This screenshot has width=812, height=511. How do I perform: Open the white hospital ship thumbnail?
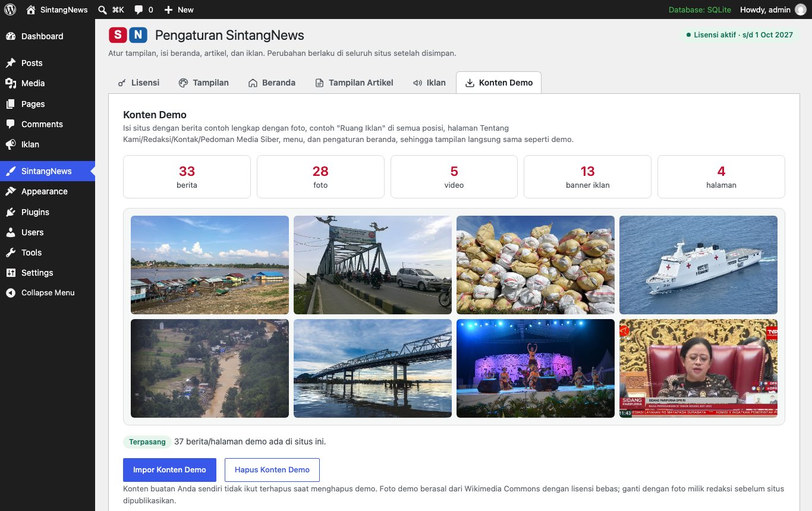(698, 265)
